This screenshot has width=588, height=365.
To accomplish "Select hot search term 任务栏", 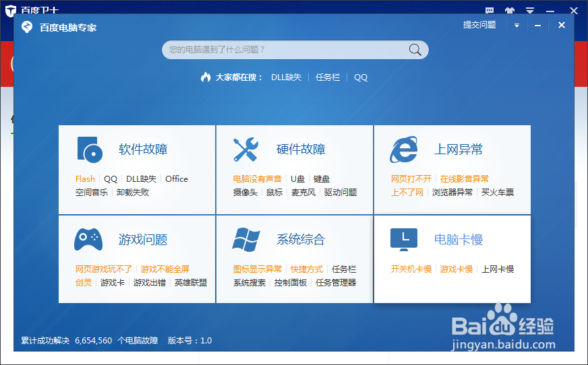I will pyautogui.click(x=328, y=77).
